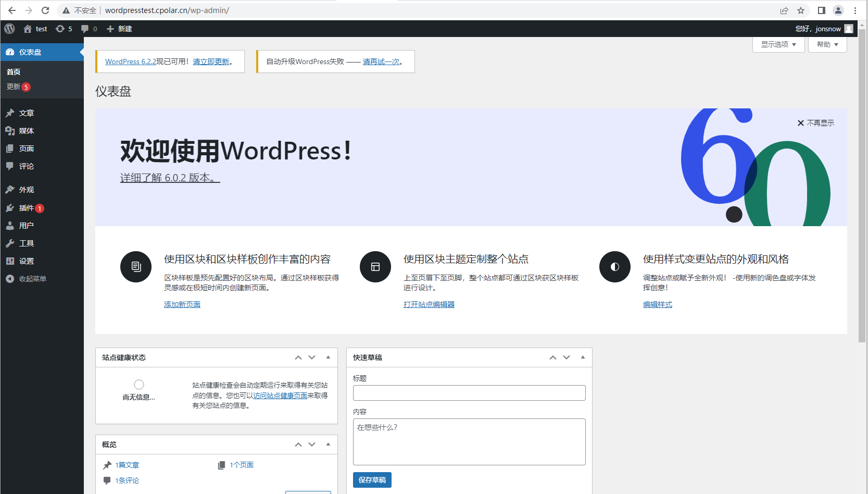Screen dimensions: 868x494
Task: Open the 1篇文章 link
Action: [x=127, y=465]
